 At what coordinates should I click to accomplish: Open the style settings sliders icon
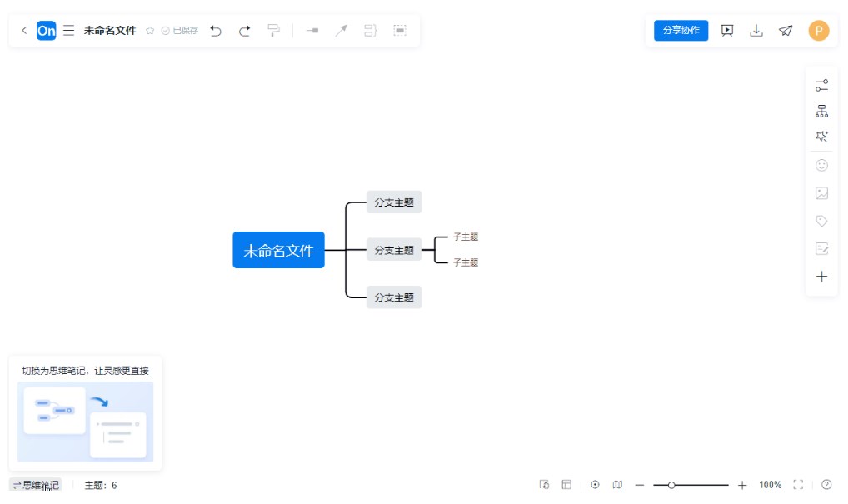pyautogui.click(x=821, y=86)
